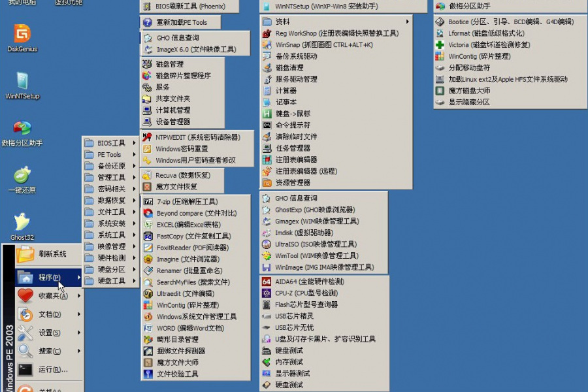Click 刷新系统 in start menu
The width and height of the screenshot is (588, 392).
click(48, 254)
